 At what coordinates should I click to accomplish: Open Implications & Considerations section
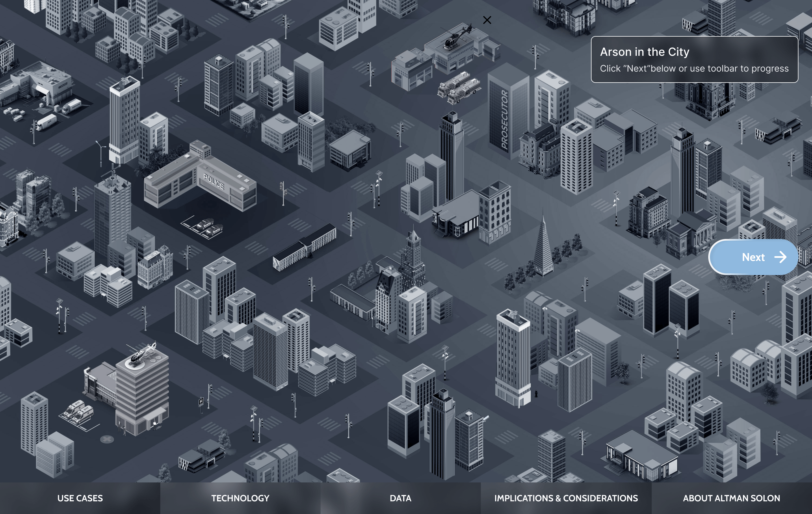tap(566, 498)
